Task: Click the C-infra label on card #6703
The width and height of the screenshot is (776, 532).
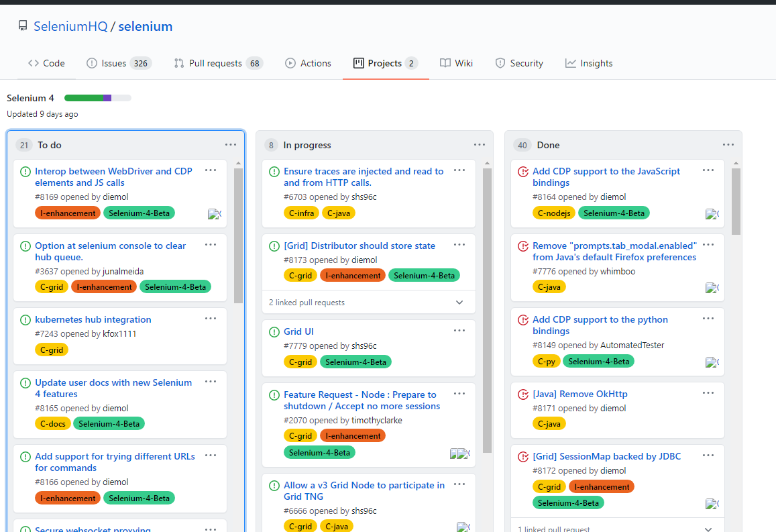Action: pos(301,213)
